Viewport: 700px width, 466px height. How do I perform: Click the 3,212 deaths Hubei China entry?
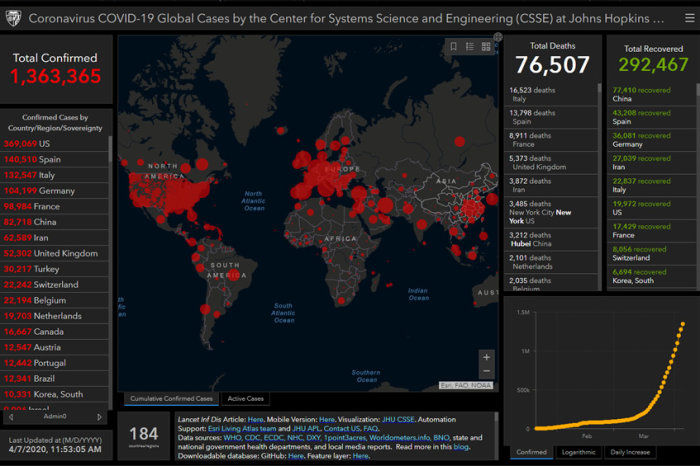pyautogui.click(x=551, y=239)
